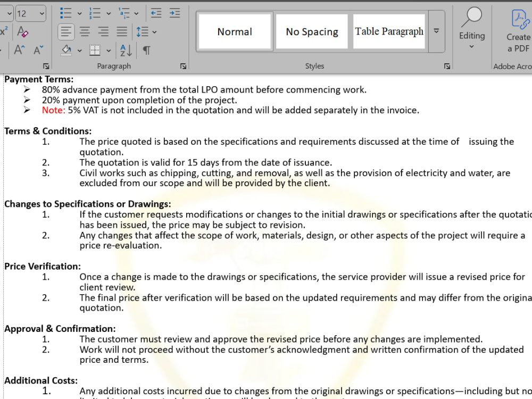This screenshot has width=532, height=399.
Task: Click Create a PDF button
Action: (518, 30)
